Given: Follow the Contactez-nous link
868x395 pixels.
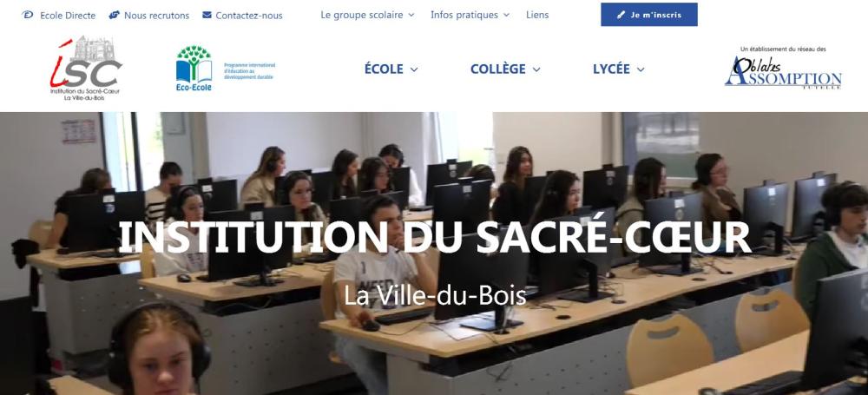Looking at the screenshot, I should (x=249, y=16).
